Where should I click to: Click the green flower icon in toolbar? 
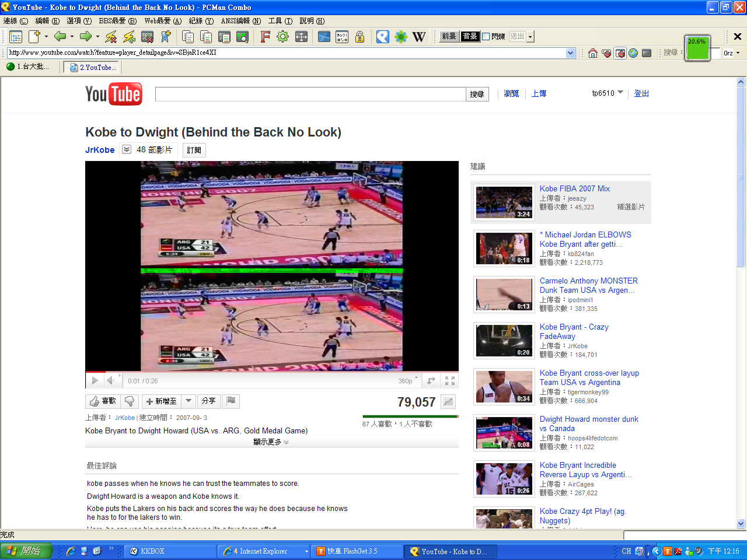401,37
